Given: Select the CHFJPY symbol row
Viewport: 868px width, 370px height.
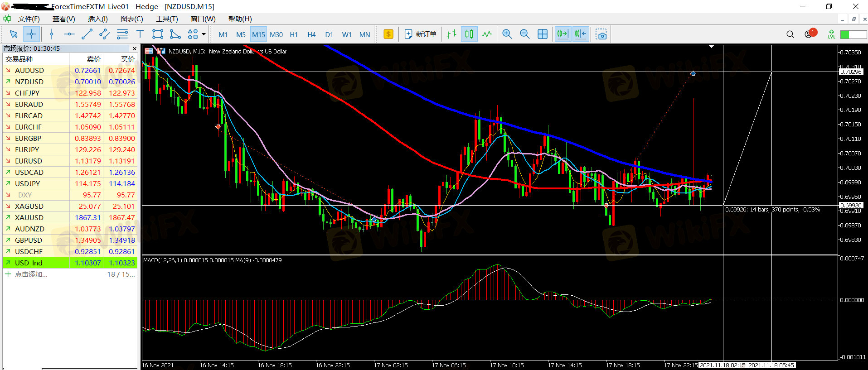Looking at the screenshot, I should [x=70, y=93].
